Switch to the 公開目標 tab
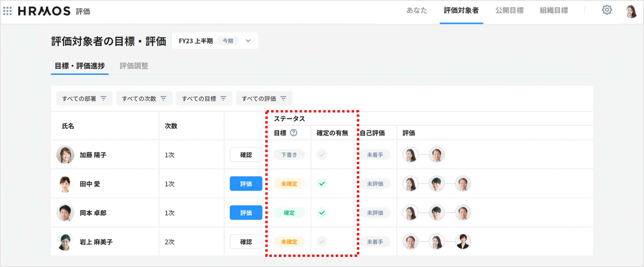Image resolution: width=644 pixels, height=267 pixels. [x=509, y=11]
